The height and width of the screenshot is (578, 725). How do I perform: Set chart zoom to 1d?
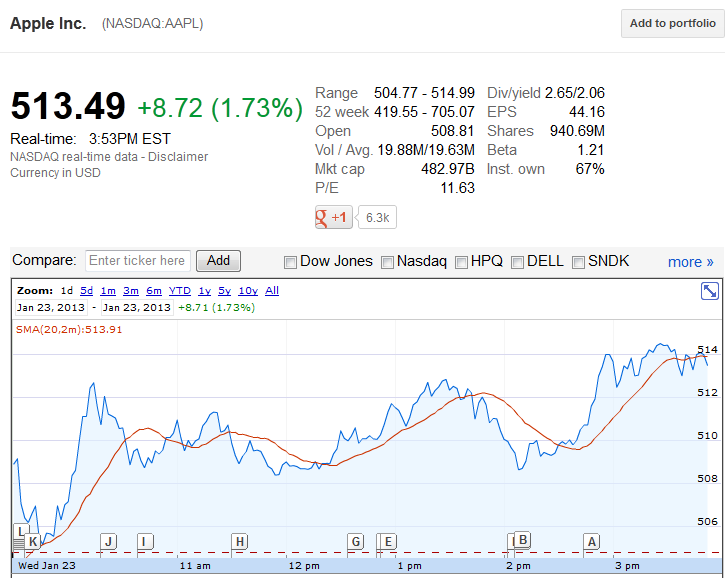tap(67, 291)
